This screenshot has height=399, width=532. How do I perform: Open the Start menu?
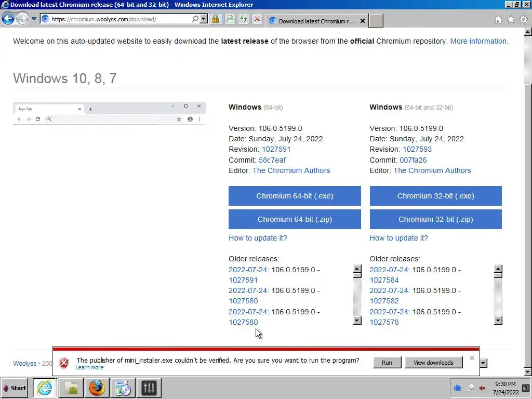15,388
